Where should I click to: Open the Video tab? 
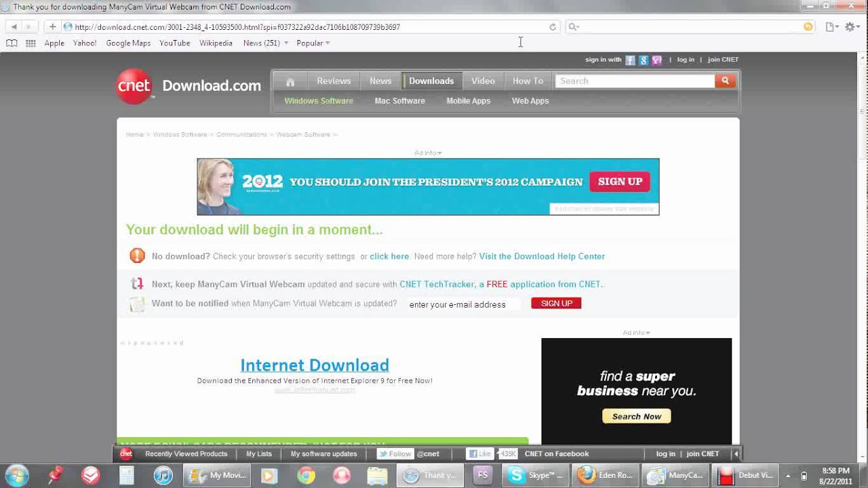coord(483,81)
